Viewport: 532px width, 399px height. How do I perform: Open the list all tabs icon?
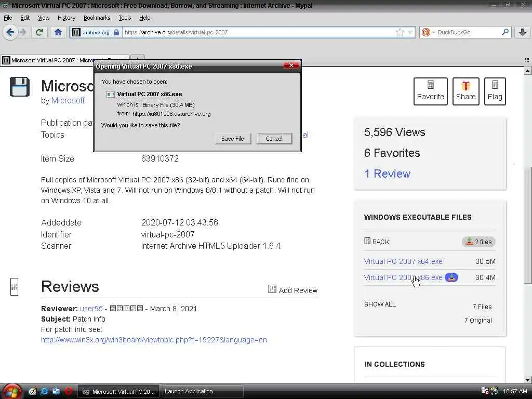click(527, 60)
